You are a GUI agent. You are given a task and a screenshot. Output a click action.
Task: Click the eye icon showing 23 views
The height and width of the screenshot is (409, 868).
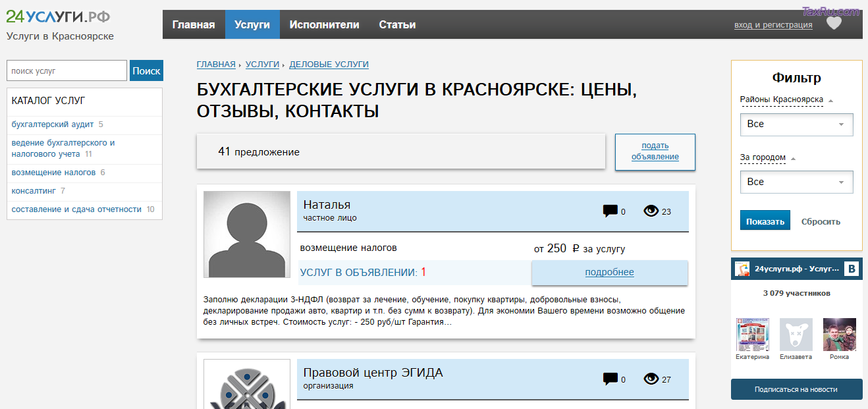(651, 211)
